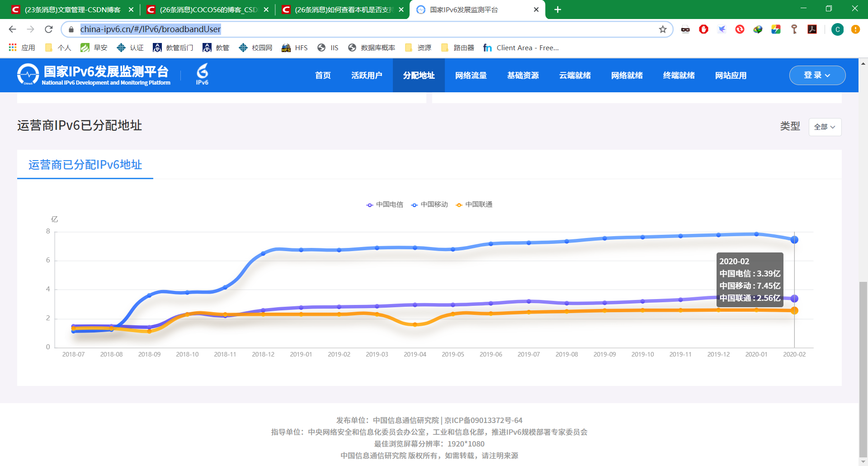Open the 认证 bookmark
The height and width of the screenshot is (466, 868).
130,48
